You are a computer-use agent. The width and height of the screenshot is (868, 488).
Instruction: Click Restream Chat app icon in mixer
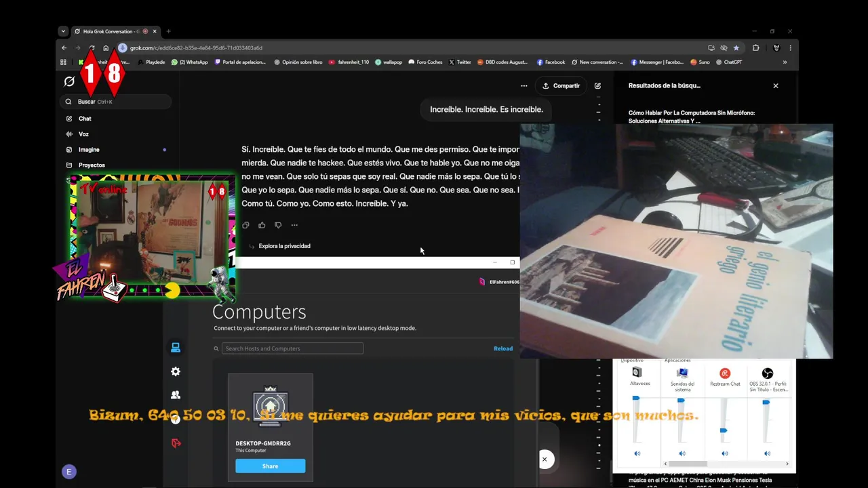[x=725, y=373]
